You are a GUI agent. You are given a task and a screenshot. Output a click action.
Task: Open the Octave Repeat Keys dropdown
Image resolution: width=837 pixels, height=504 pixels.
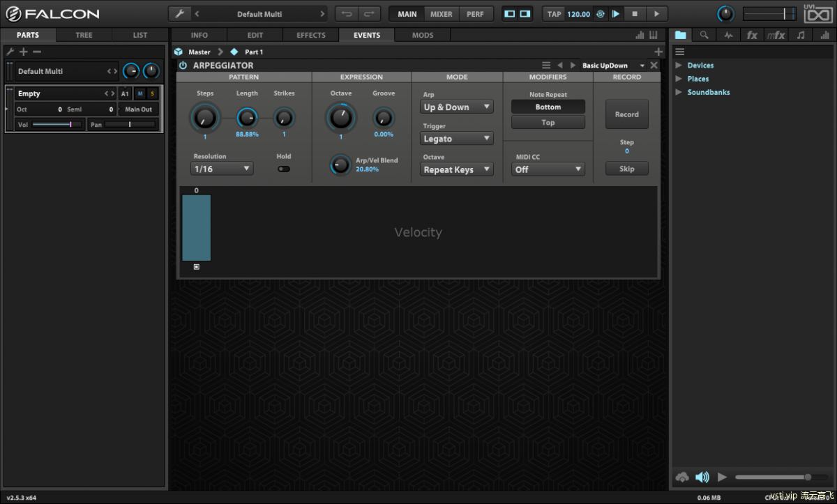pos(457,169)
